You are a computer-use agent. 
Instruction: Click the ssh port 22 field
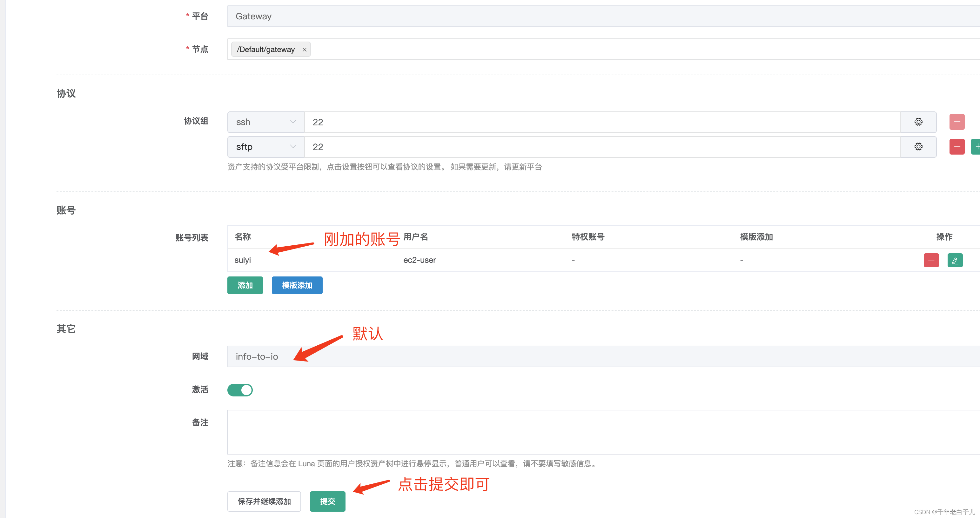coord(601,122)
